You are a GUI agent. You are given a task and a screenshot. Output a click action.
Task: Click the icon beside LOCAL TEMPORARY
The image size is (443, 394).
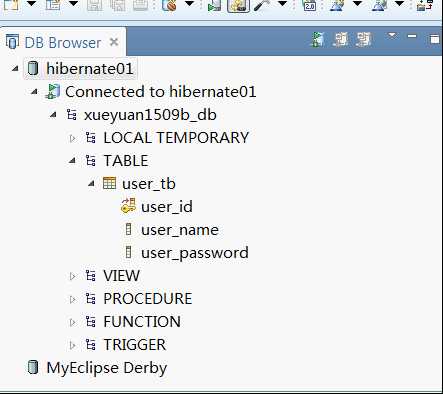pos(91,137)
